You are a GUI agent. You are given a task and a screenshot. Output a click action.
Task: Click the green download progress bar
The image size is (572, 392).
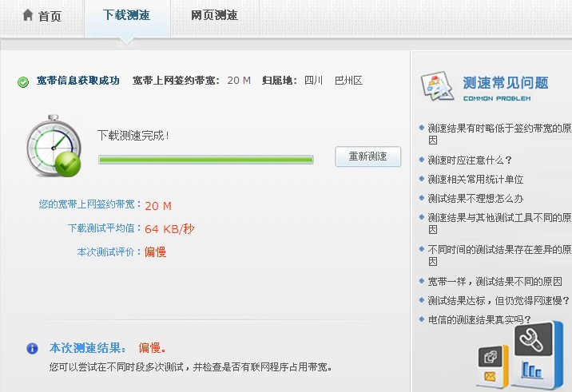(x=206, y=160)
